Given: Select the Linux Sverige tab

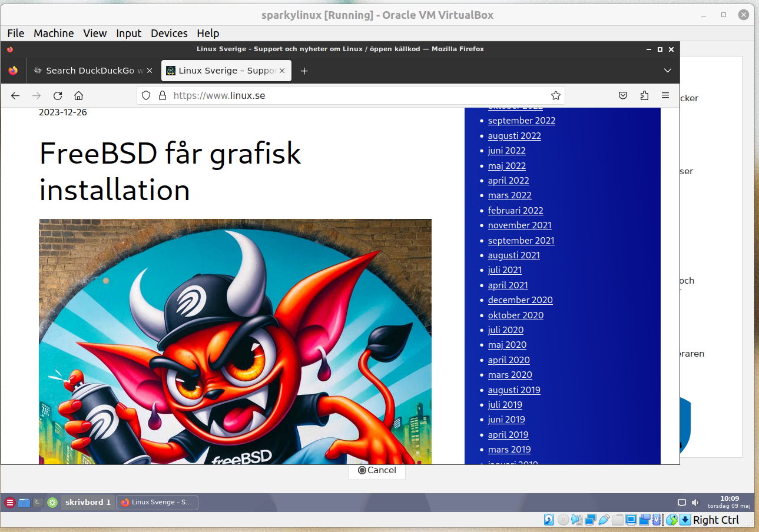Looking at the screenshot, I should click(x=226, y=71).
